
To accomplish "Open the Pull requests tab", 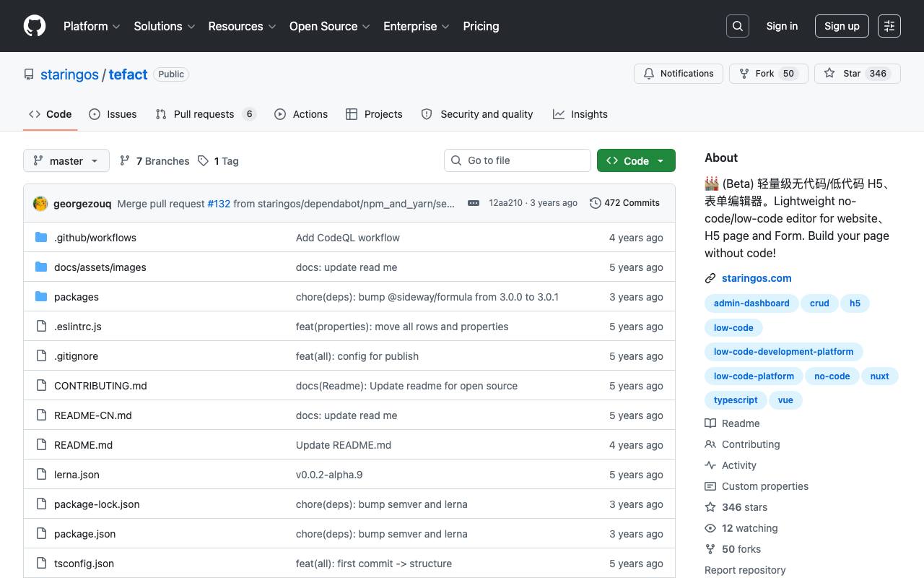I will point(206,114).
